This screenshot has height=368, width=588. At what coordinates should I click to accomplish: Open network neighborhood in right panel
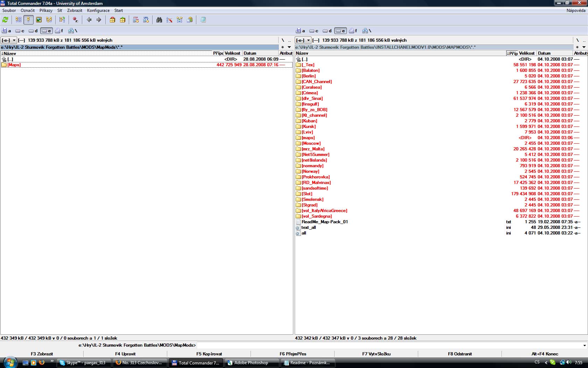(367, 31)
